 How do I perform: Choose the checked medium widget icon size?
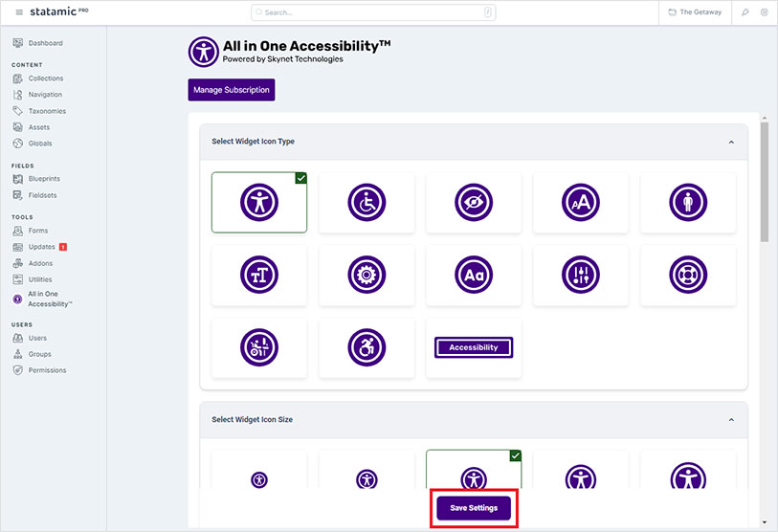(474, 470)
